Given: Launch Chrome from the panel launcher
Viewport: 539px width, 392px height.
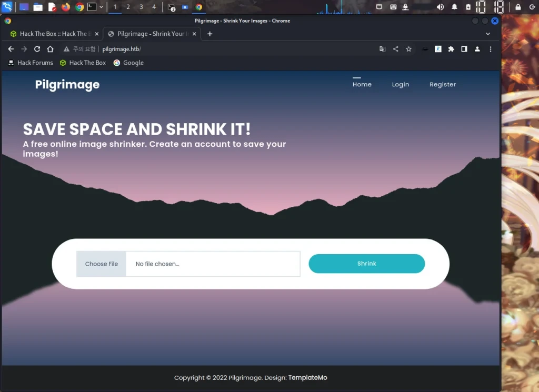Looking at the screenshot, I should 79,7.
